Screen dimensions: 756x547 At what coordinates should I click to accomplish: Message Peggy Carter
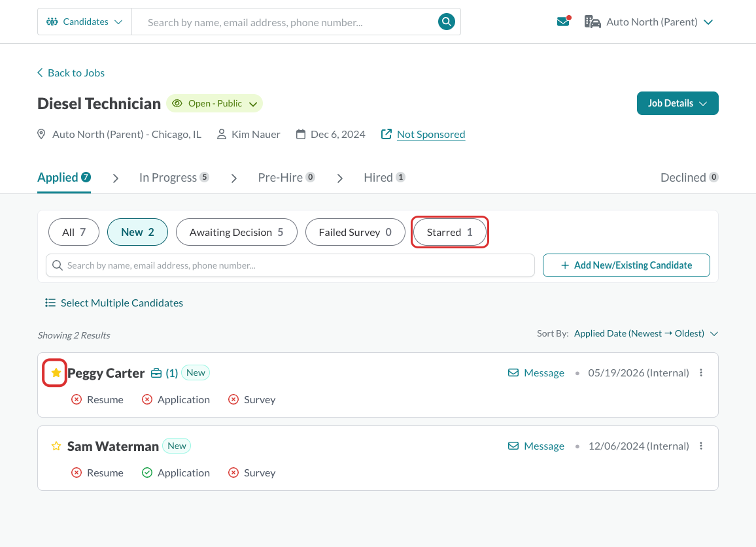click(x=536, y=373)
